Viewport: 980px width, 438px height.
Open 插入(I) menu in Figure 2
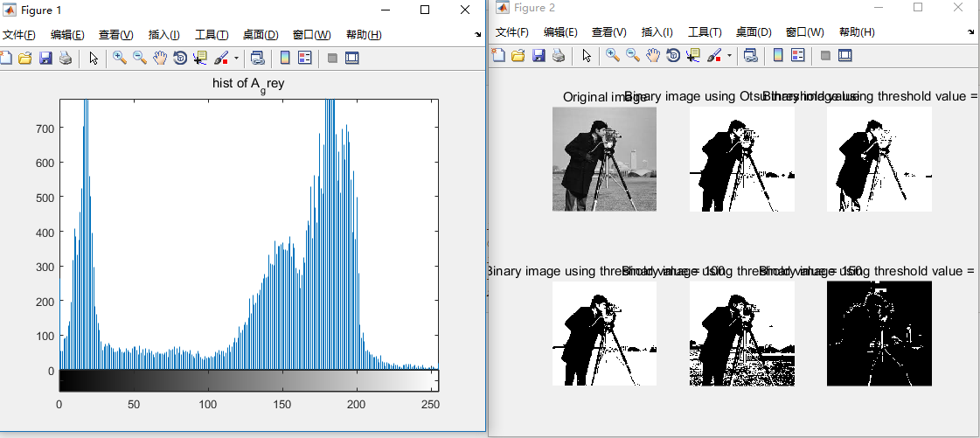pos(657,32)
